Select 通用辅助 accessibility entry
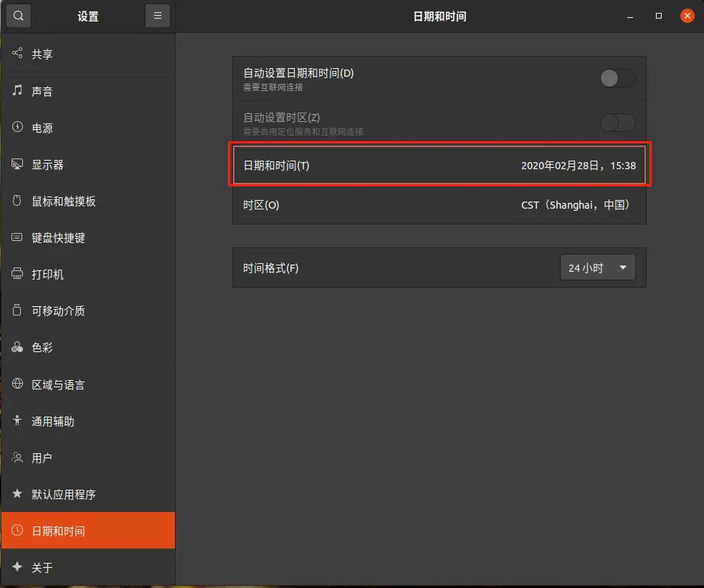This screenshot has width=704, height=588. (88, 422)
